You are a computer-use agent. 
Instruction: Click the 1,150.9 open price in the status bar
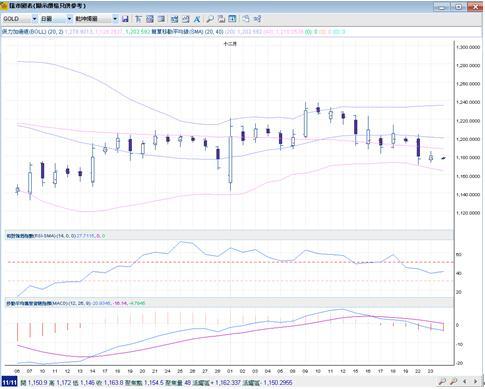[x=38, y=382]
